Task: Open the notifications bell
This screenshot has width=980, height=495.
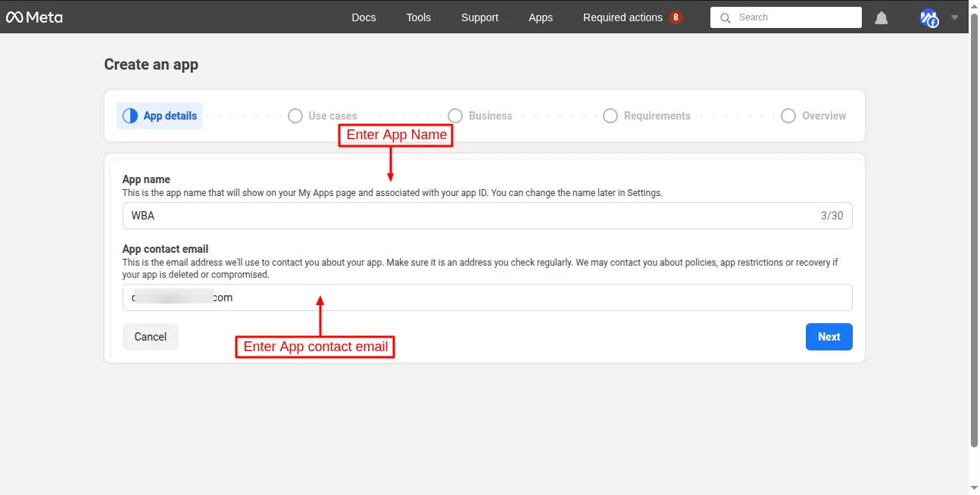Action: [881, 17]
